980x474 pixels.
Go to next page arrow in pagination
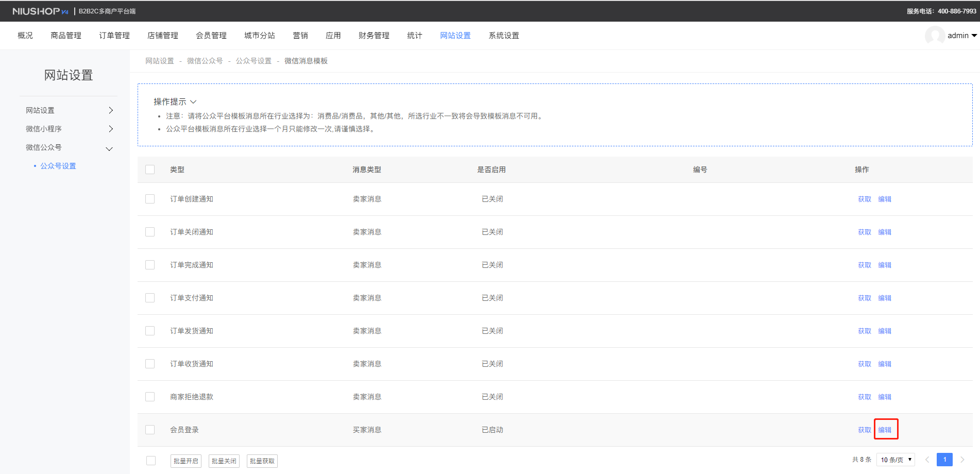962,460
